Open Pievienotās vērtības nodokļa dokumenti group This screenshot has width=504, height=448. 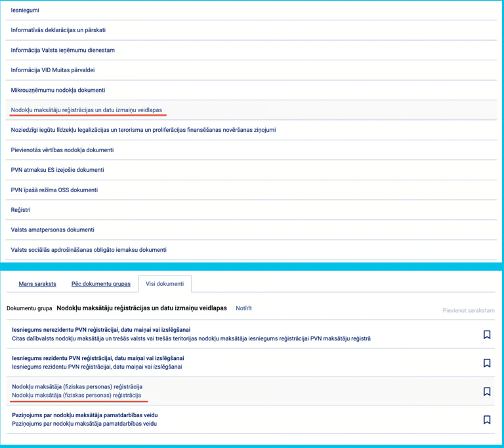click(251, 150)
